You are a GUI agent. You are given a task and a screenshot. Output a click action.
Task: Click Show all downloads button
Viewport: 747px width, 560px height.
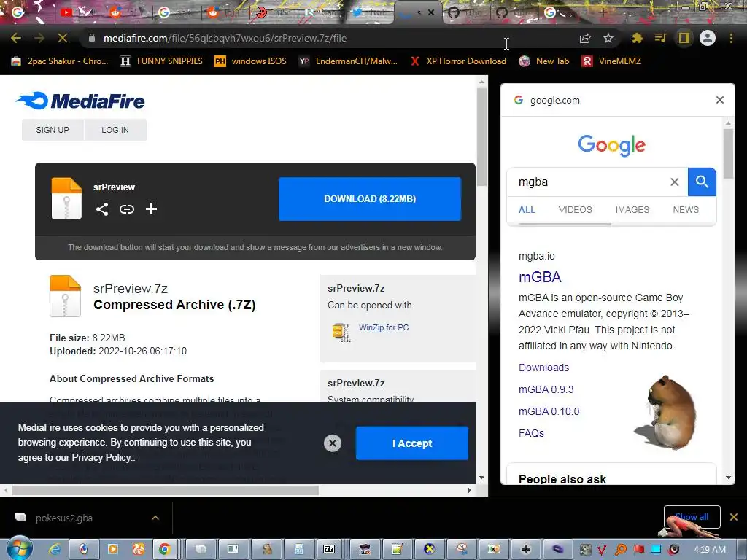692,517
